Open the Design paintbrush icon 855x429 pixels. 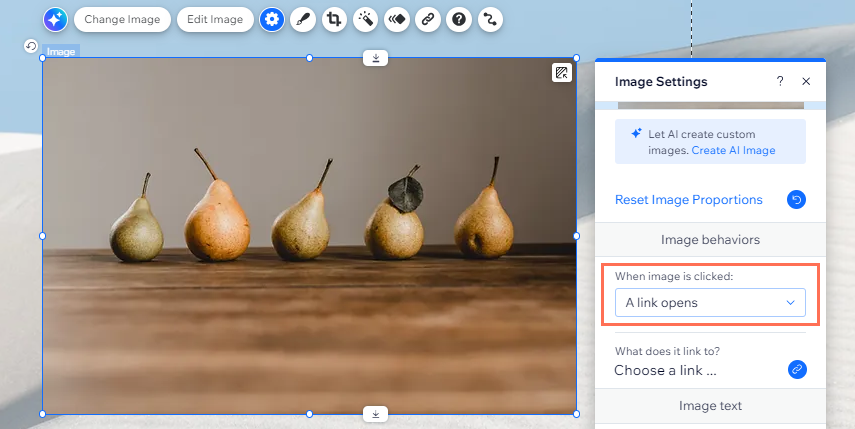click(303, 19)
